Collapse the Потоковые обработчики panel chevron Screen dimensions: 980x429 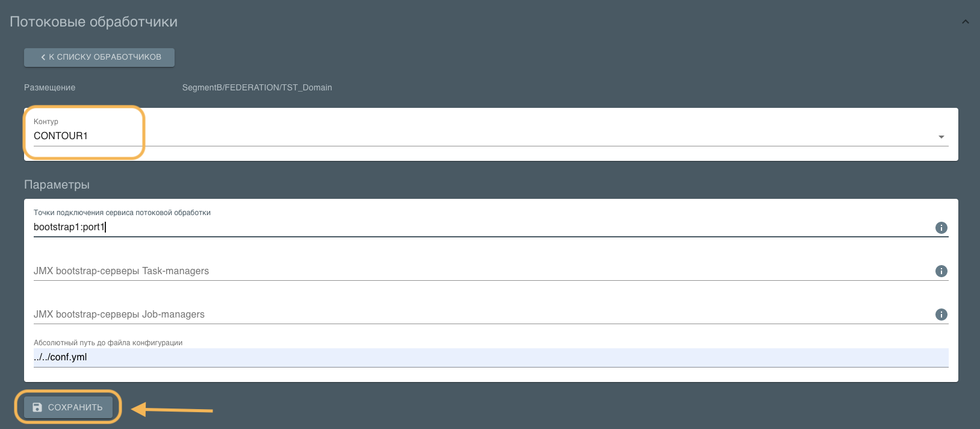pyautogui.click(x=965, y=22)
